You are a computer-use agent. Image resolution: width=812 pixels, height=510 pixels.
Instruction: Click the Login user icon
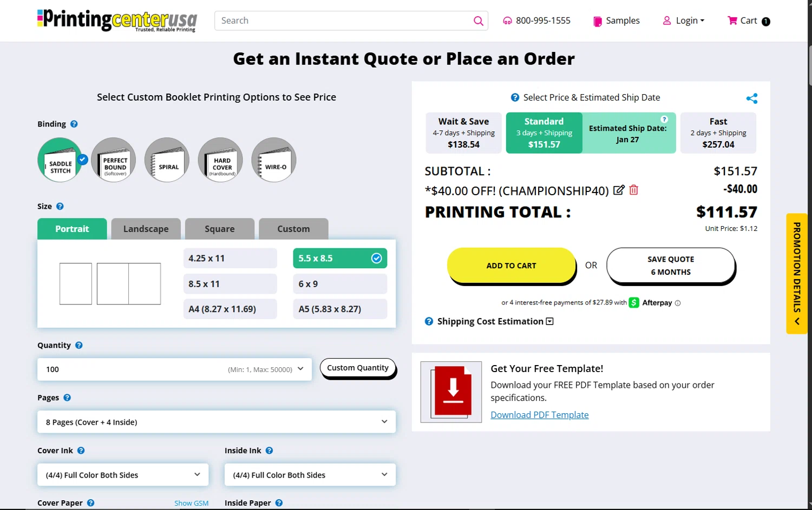(667, 21)
